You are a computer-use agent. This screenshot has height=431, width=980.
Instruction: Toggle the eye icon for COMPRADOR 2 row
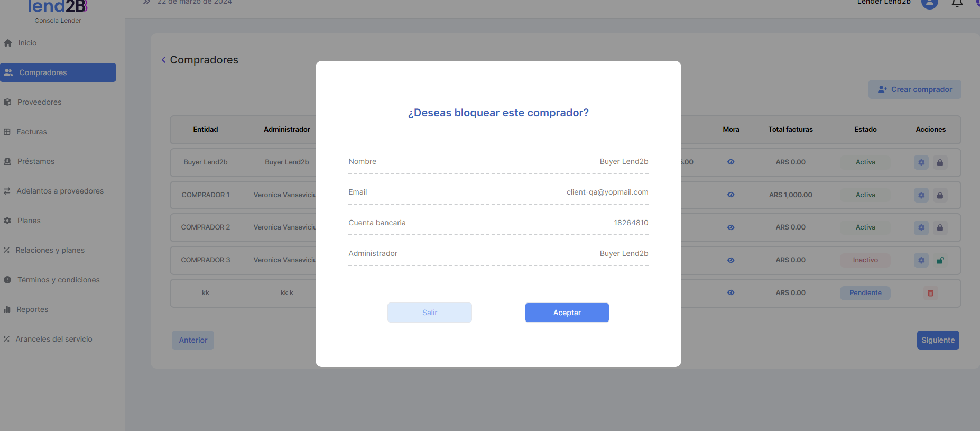tap(731, 227)
